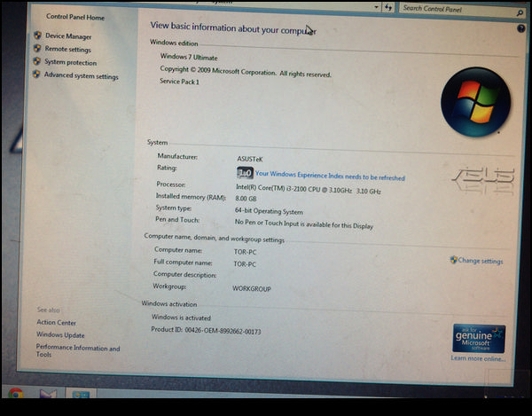Click the Device Manager shield icon

(37, 35)
